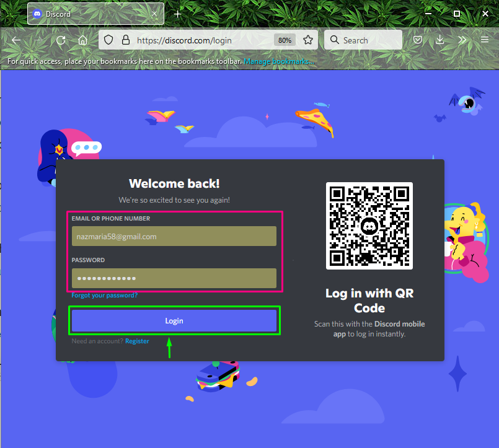Expand more tools overflow chevron
Viewport: 499px width, 448px height.
[x=462, y=40]
